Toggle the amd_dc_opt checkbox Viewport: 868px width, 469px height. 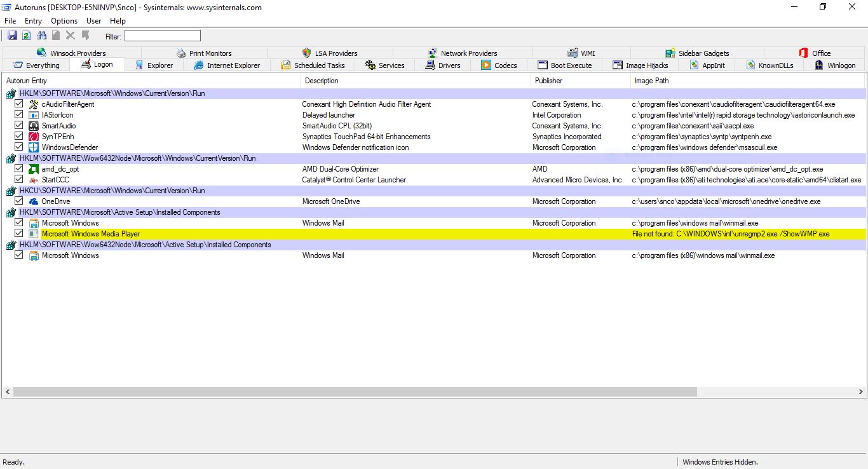coord(19,168)
